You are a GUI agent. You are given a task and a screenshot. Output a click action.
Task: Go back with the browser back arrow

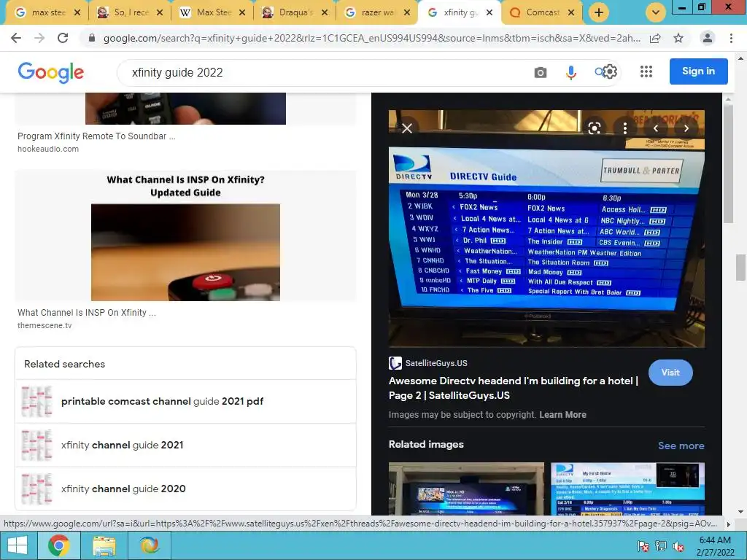click(x=16, y=38)
